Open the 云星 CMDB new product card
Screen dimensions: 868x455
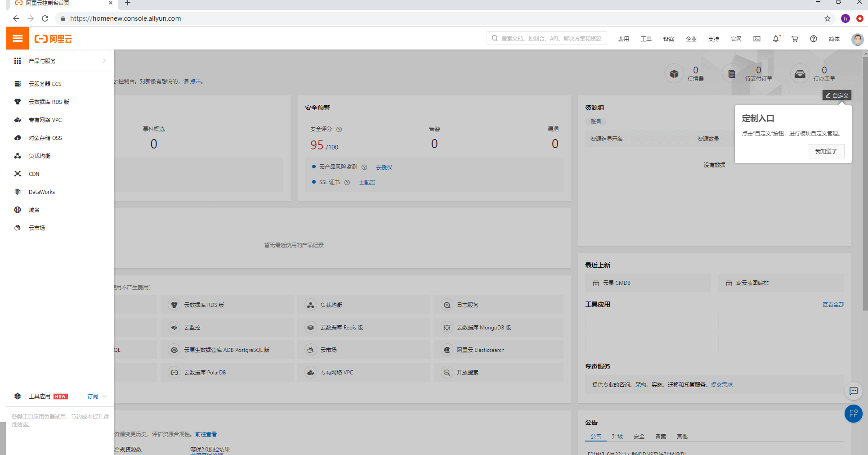pos(648,283)
